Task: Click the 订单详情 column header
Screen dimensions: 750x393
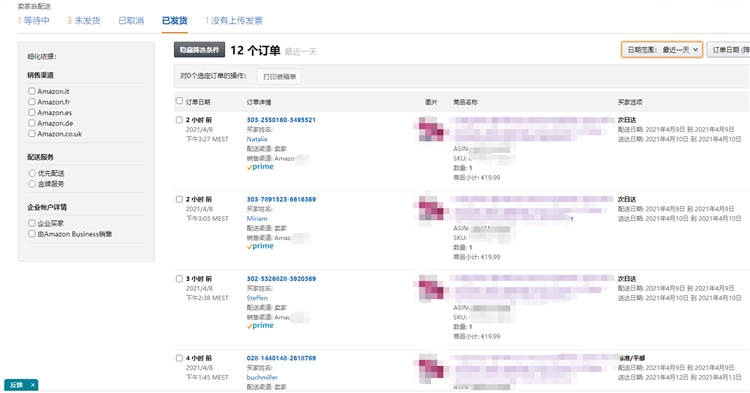Action: tap(259, 102)
